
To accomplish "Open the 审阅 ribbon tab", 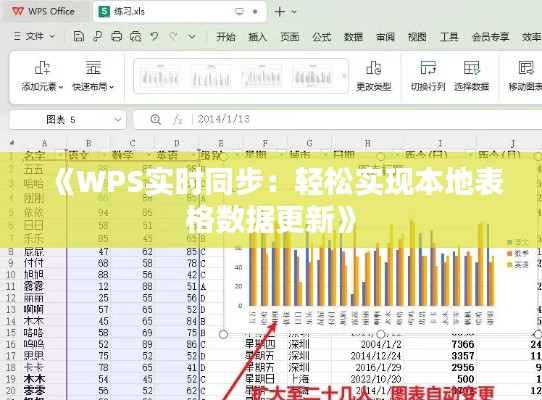I will click(x=385, y=37).
